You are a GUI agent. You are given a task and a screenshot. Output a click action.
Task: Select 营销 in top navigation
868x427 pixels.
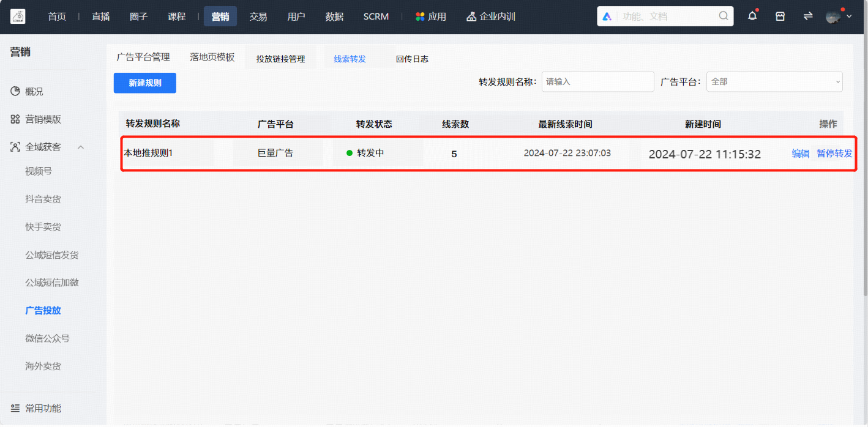pyautogui.click(x=220, y=17)
